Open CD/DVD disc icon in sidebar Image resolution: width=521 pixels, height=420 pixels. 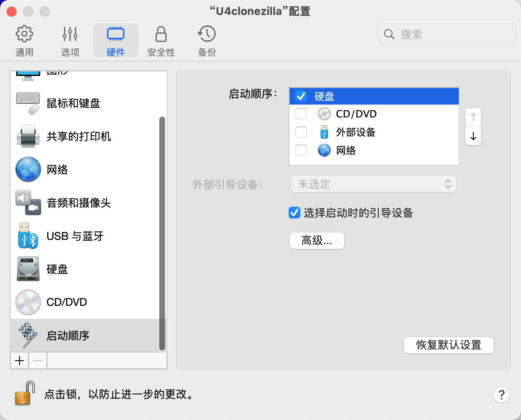tap(28, 302)
